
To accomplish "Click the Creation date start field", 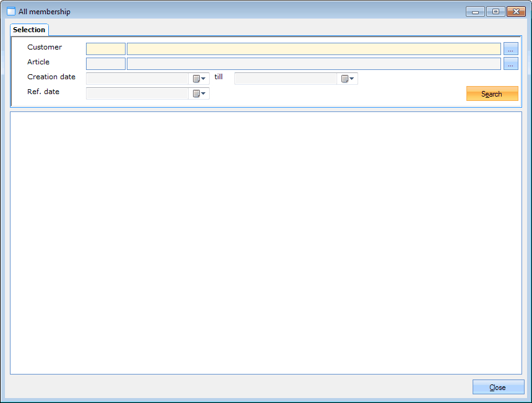I will [x=137, y=79].
